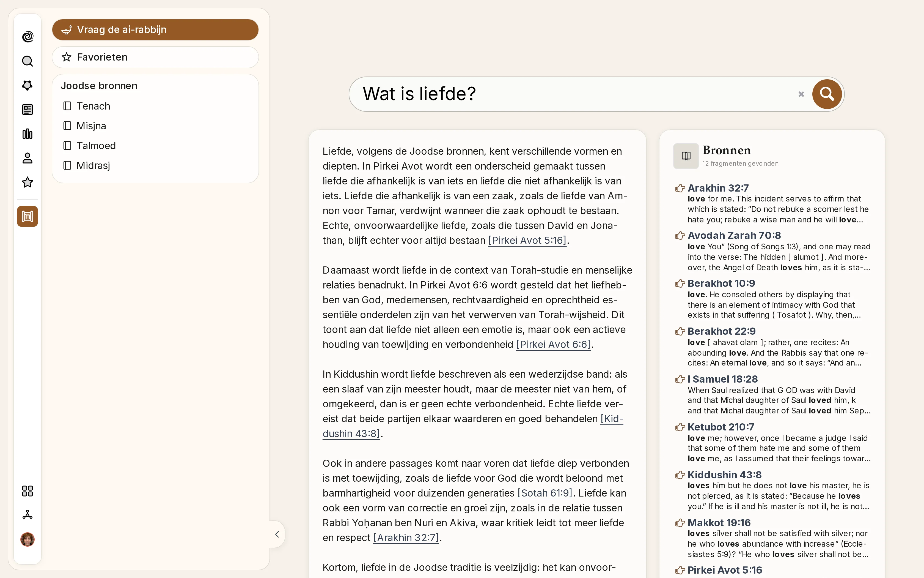Follow the [Pirkei Avot 5:16] citation link
The image size is (924, 578).
tap(527, 241)
